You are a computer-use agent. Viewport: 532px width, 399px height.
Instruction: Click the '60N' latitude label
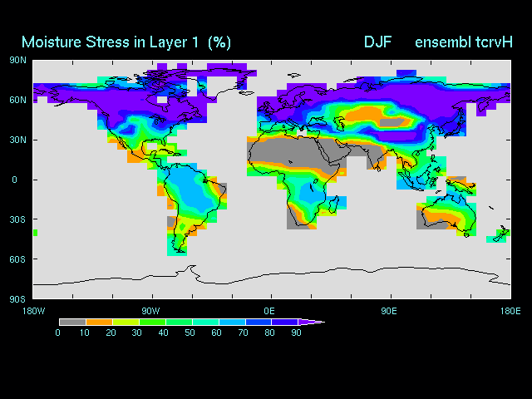click(x=17, y=100)
